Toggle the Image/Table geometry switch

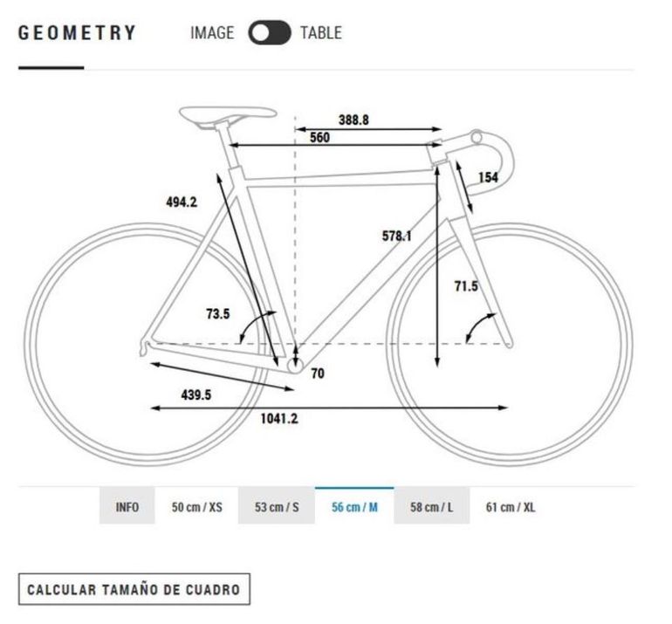point(269,33)
